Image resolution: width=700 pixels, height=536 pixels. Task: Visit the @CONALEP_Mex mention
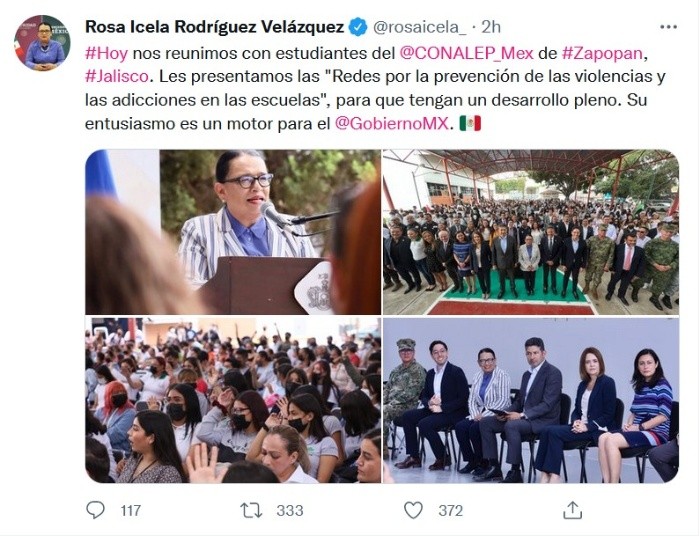[x=467, y=54]
